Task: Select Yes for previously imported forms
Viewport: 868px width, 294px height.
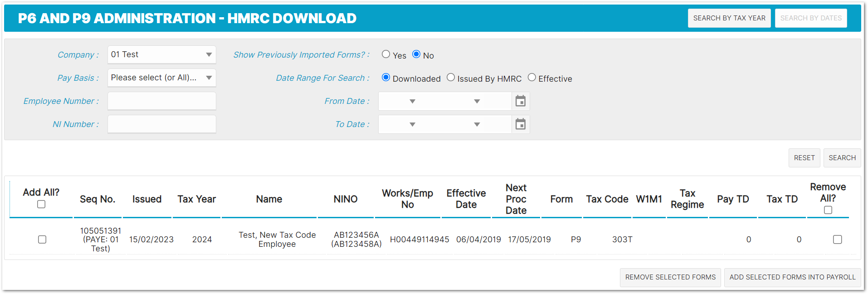Action: (x=386, y=54)
